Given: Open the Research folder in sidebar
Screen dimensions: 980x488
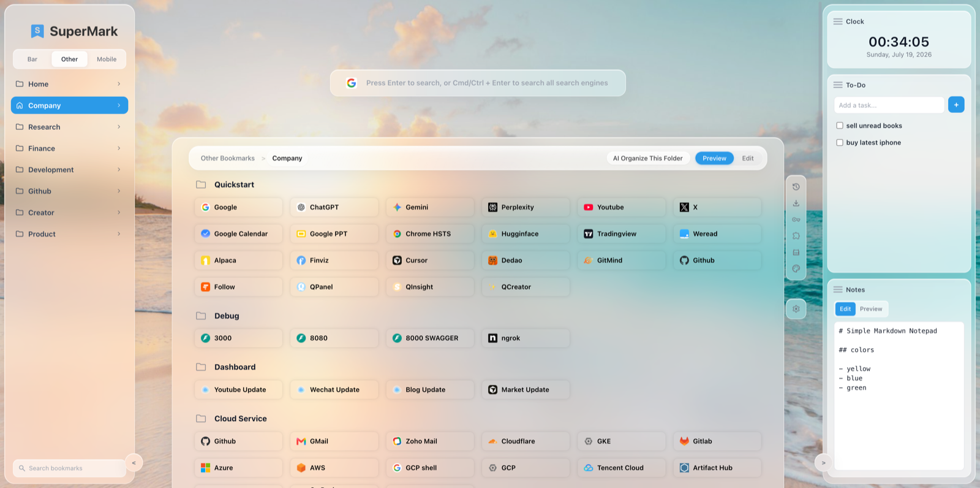Looking at the screenshot, I should 69,127.
